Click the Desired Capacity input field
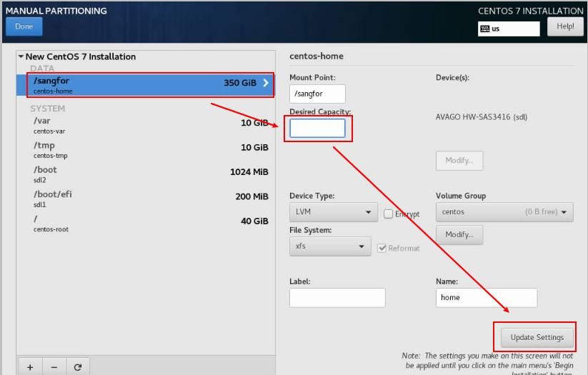The height and width of the screenshot is (375, 588). pyautogui.click(x=317, y=129)
